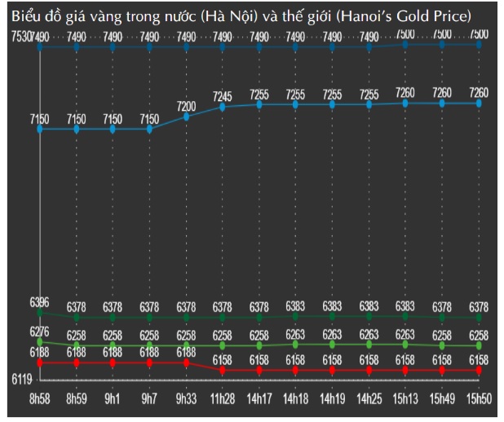
Task: Select the 7260 data point at 15h50
Action: (x=479, y=103)
